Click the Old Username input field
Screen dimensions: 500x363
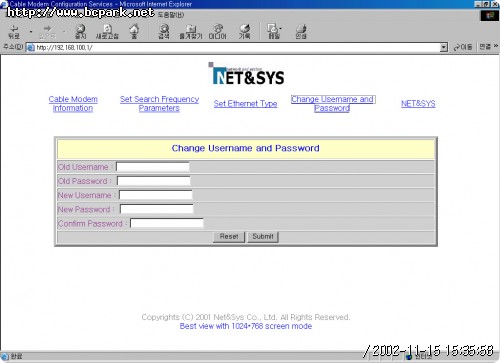tap(153, 167)
